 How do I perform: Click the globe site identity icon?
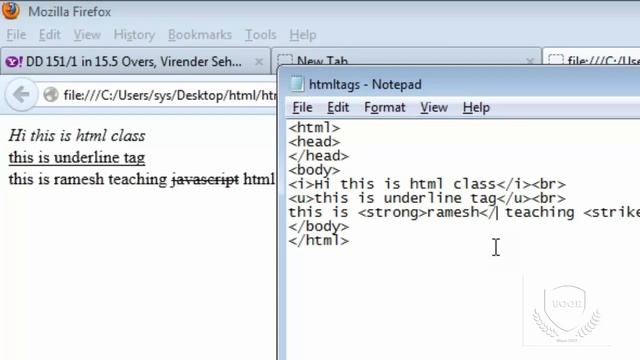tap(51, 95)
